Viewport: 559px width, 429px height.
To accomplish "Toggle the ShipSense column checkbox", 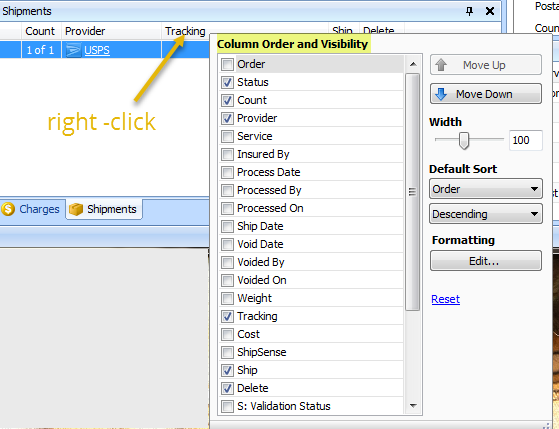I will [x=227, y=352].
